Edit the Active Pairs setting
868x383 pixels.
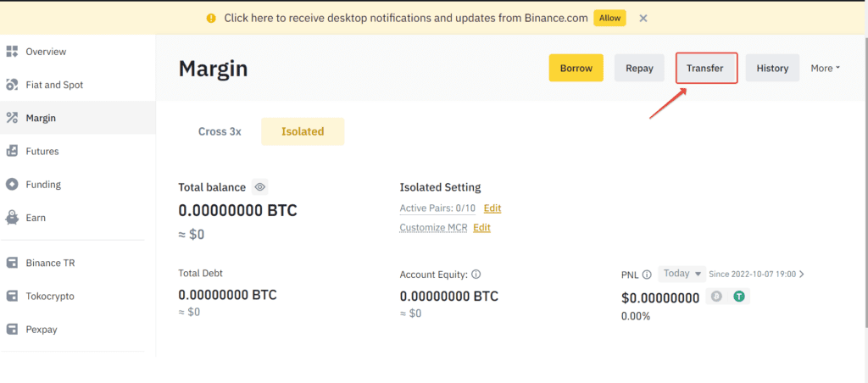(492, 208)
